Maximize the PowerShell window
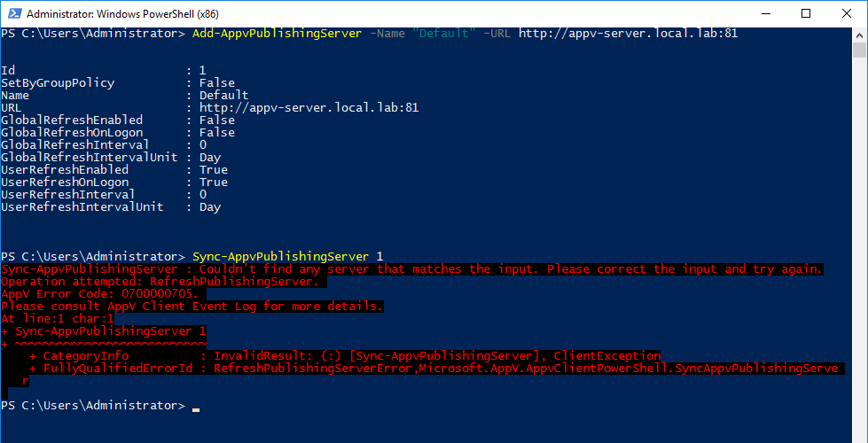Screen dimensions: 868x443 pyautogui.click(x=806, y=13)
